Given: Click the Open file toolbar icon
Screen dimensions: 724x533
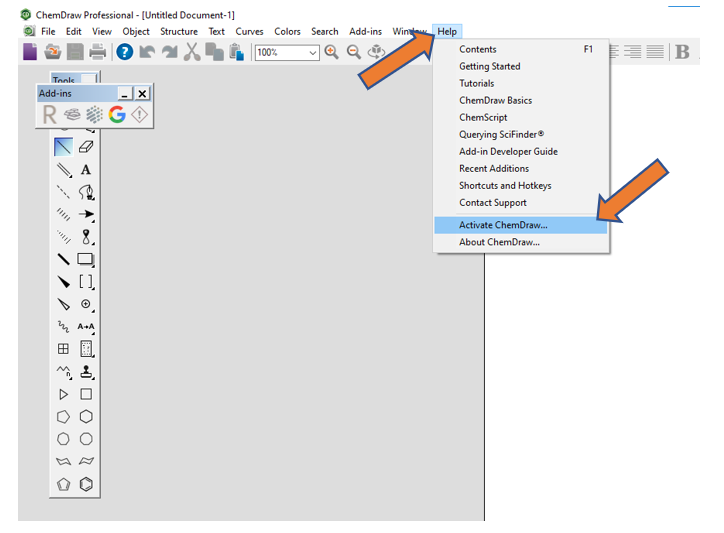Looking at the screenshot, I should coord(53,52).
